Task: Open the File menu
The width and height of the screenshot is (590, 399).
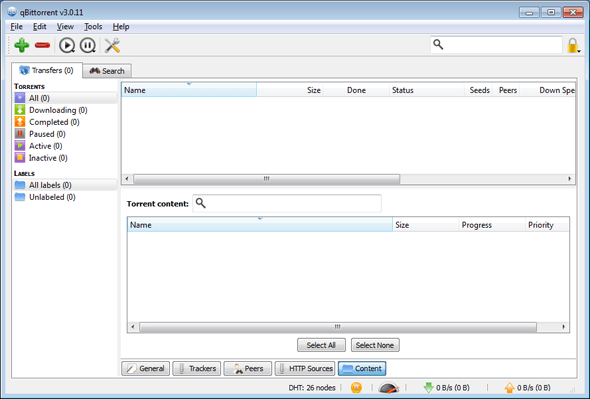Action: pyautogui.click(x=17, y=27)
